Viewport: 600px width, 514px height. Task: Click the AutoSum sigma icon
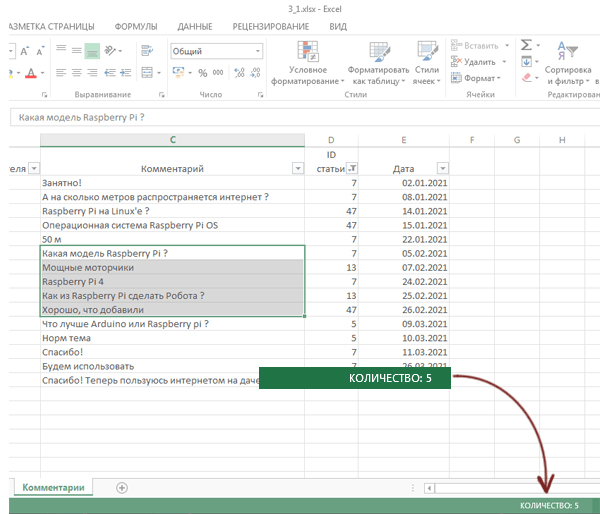pos(526,46)
